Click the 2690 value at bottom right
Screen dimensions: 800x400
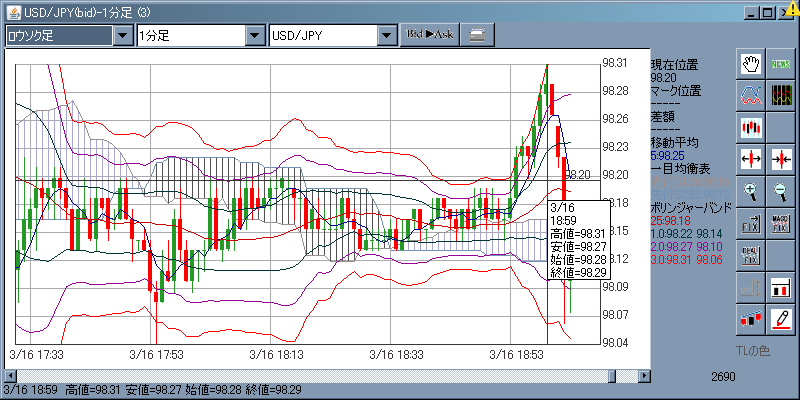click(723, 377)
